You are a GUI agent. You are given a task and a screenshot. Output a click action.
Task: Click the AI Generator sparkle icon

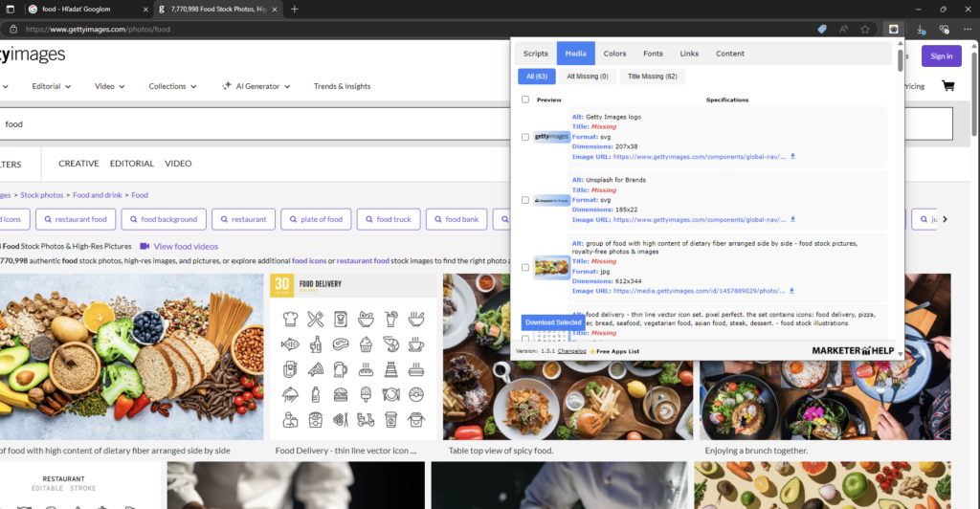(x=226, y=86)
